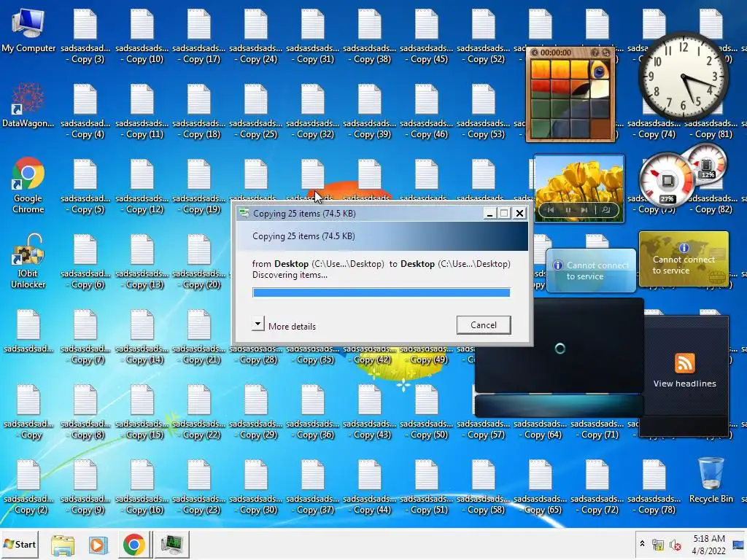Select file labeled Copy (20)
The width and height of the screenshot is (747, 560).
click(198, 262)
